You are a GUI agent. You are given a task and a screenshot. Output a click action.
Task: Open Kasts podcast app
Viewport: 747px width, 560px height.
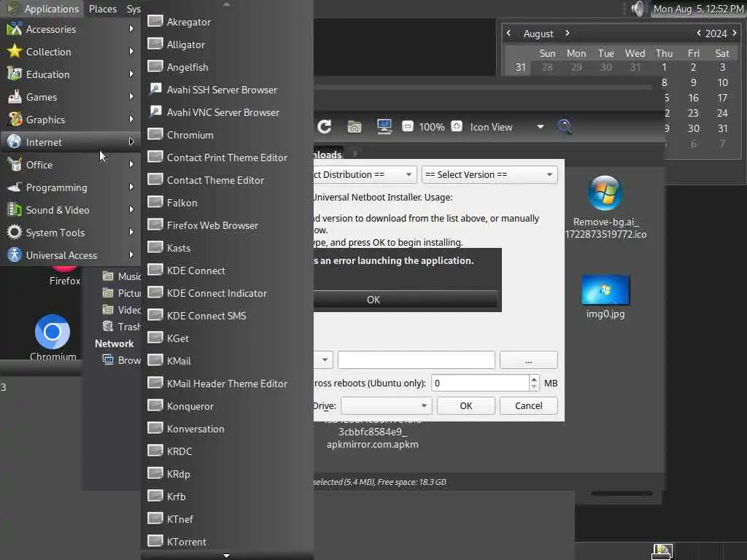tap(227, 248)
